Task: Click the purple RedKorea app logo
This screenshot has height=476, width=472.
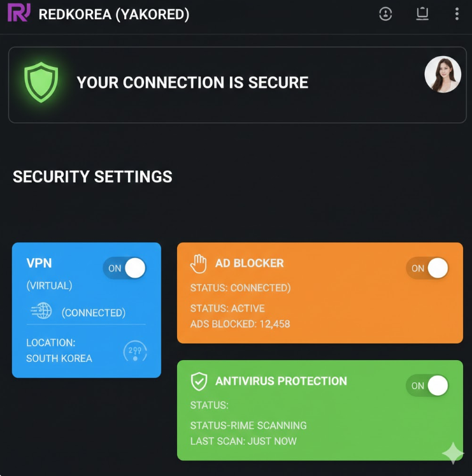Action: pyautogui.click(x=18, y=13)
